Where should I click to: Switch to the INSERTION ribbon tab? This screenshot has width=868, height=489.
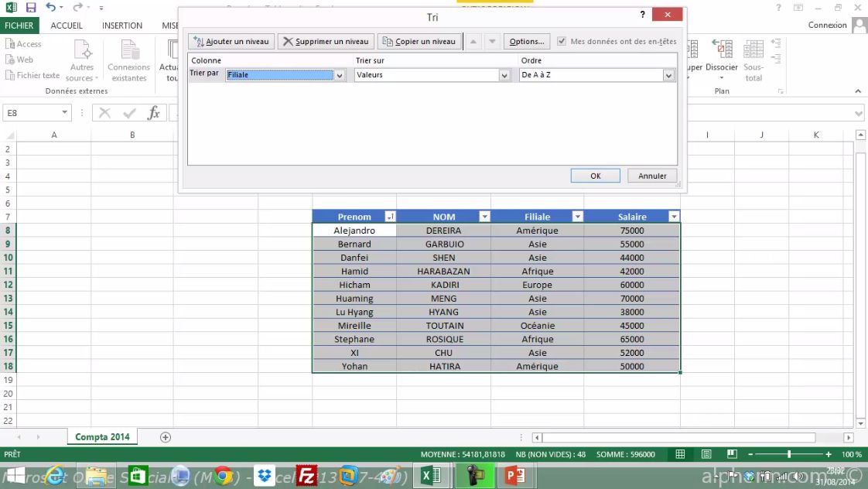(122, 26)
